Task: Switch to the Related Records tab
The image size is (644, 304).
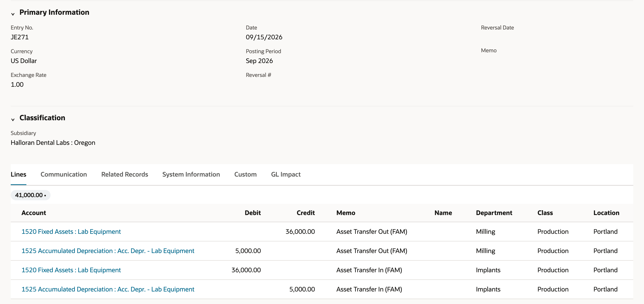Action: [125, 174]
